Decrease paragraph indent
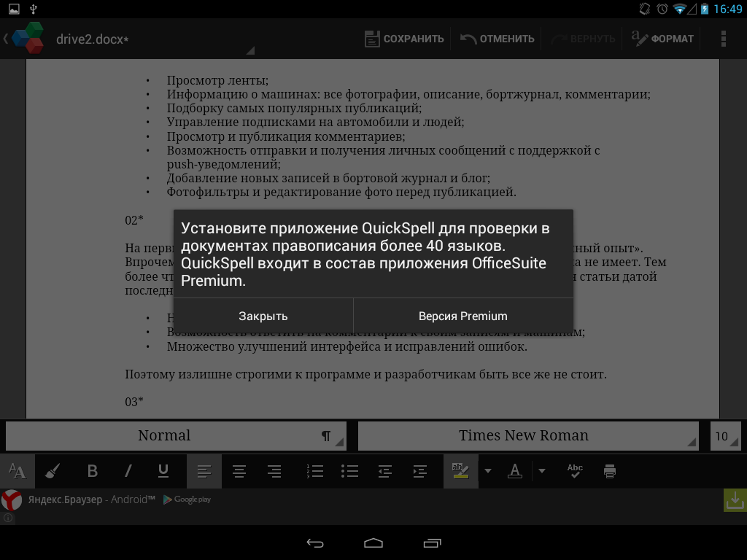This screenshot has height=560, width=747. pos(385,472)
